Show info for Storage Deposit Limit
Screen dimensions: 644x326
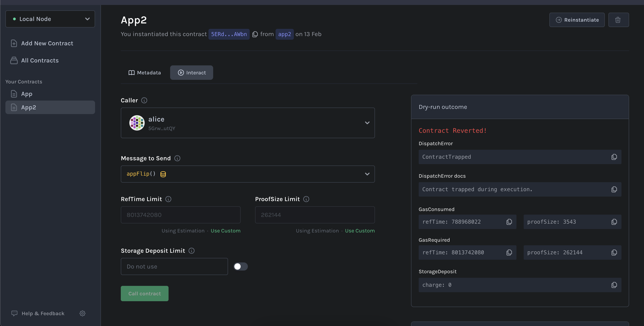point(192,251)
